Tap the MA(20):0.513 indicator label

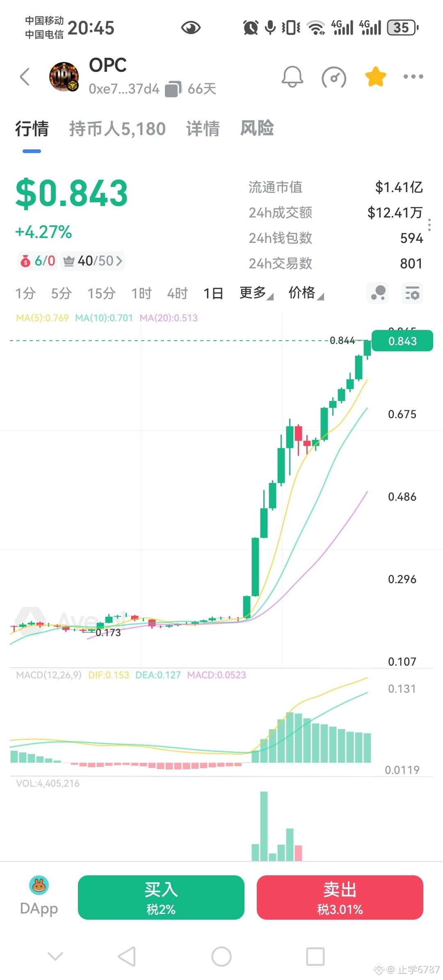(x=169, y=318)
